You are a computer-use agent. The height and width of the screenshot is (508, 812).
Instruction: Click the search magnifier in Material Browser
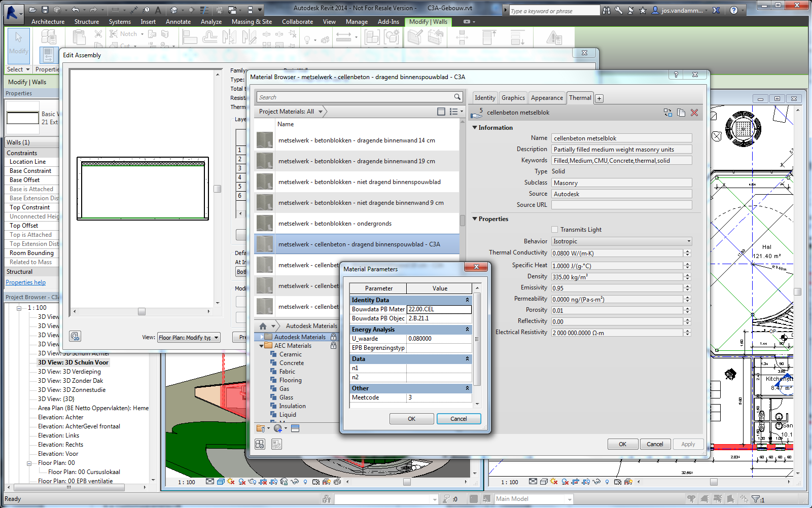pyautogui.click(x=457, y=97)
